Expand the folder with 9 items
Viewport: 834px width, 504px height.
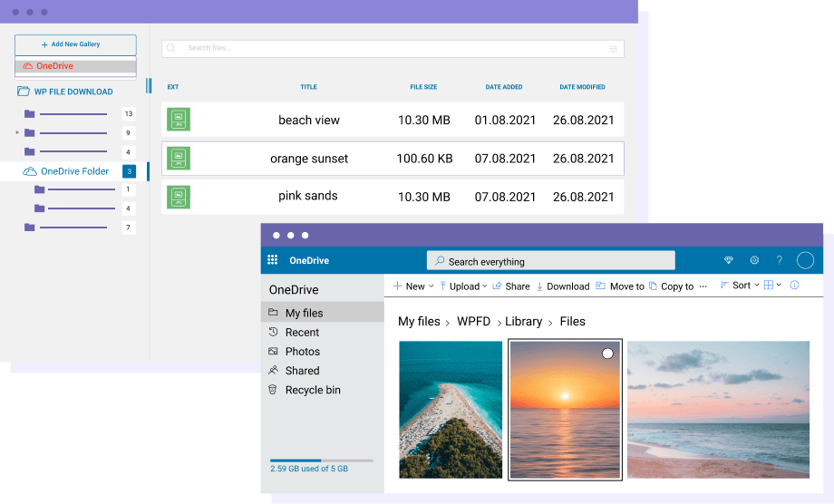point(17,133)
